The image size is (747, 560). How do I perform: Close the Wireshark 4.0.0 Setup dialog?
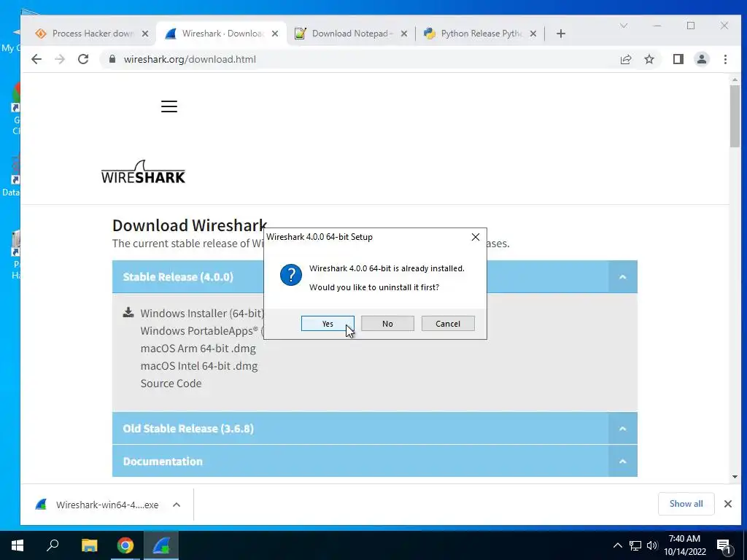click(x=475, y=237)
